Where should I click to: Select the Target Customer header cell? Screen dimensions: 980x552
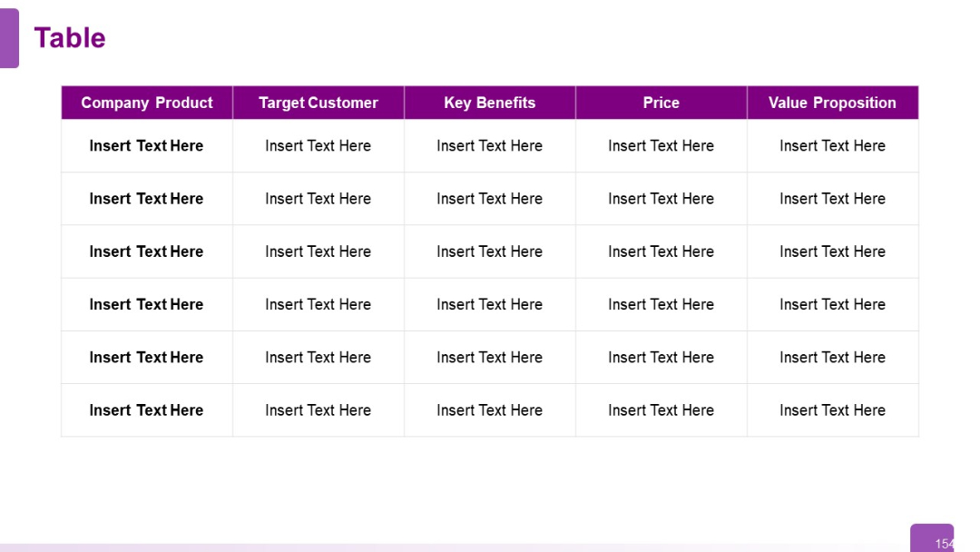tap(318, 103)
